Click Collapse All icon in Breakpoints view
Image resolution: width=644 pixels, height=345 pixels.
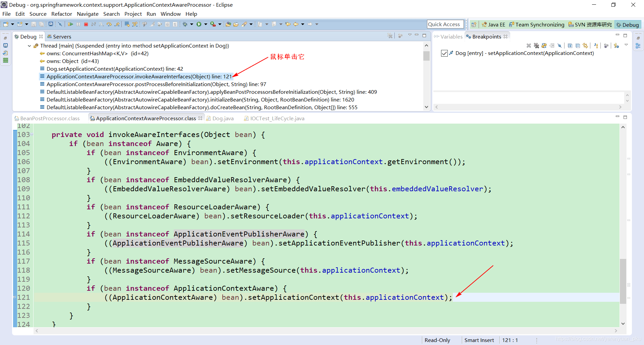click(x=578, y=46)
